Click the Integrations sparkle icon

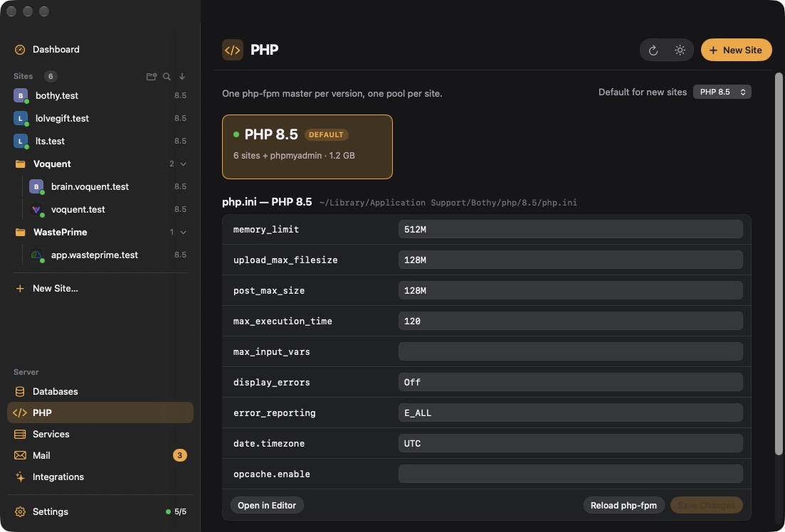point(20,477)
